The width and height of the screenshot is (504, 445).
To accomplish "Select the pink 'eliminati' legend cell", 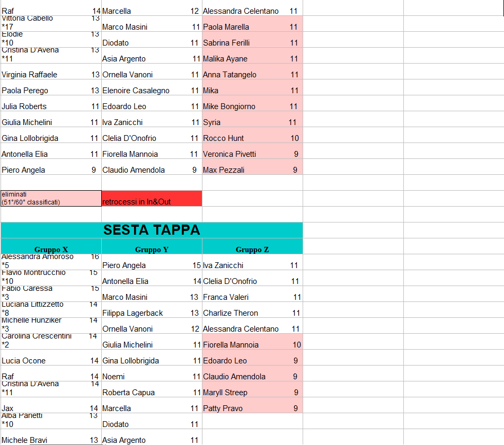I will (x=51, y=199).
